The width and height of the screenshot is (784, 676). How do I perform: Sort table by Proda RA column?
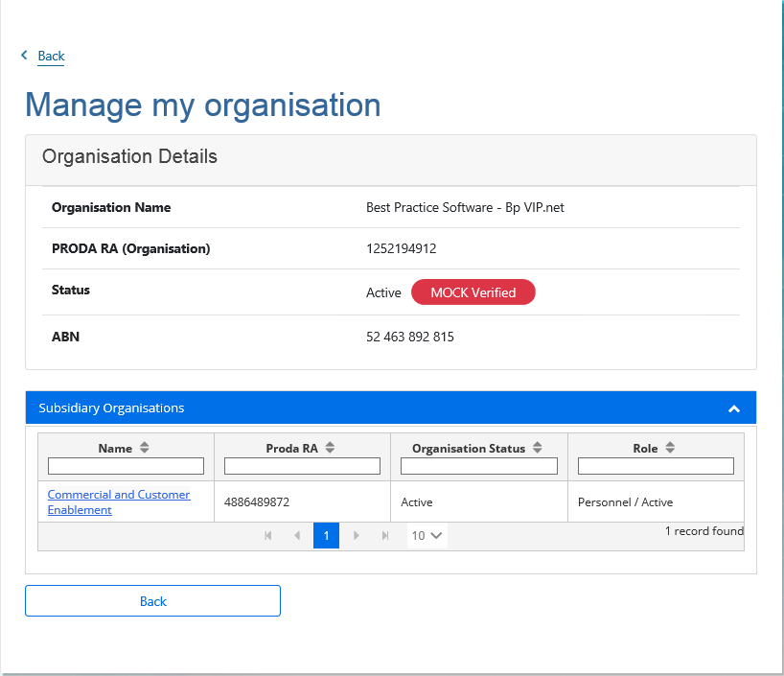click(330, 448)
